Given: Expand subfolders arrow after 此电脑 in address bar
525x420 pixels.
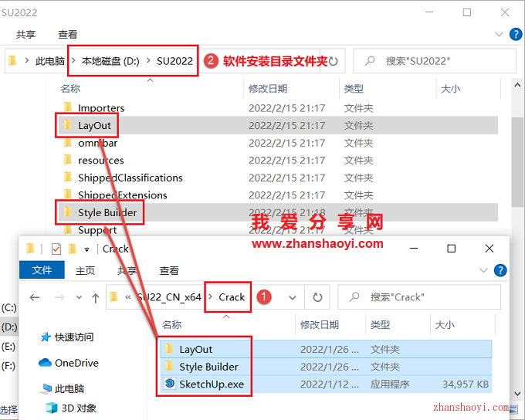Looking at the screenshot, I should pos(73,61).
